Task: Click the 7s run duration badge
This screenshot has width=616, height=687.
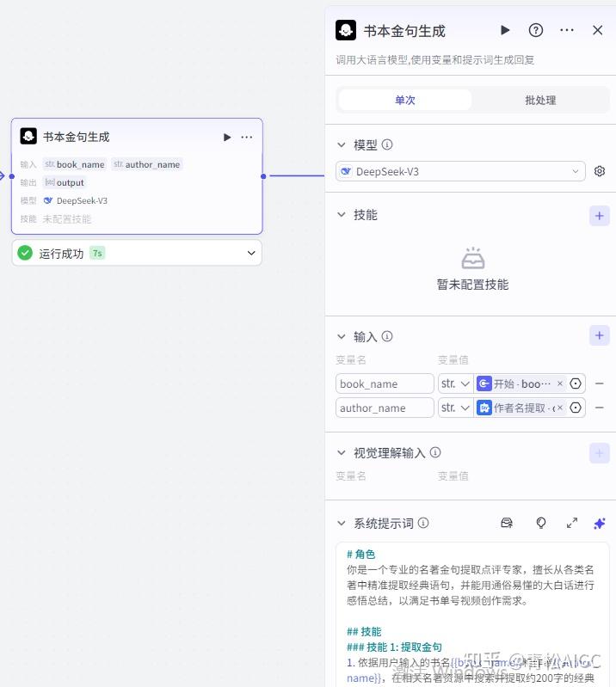Action: pos(97,254)
